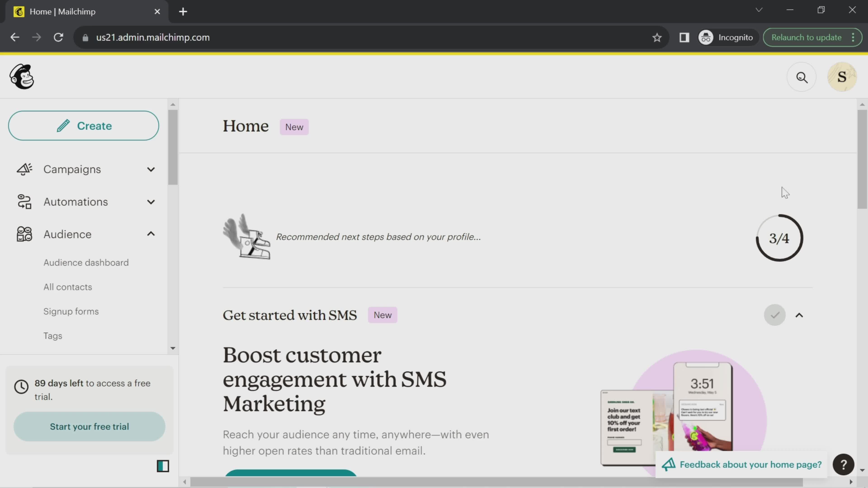The height and width of the screenshot is (488, 868).
Task: Select Audience dashboard menu item
Action: point(86,262)
